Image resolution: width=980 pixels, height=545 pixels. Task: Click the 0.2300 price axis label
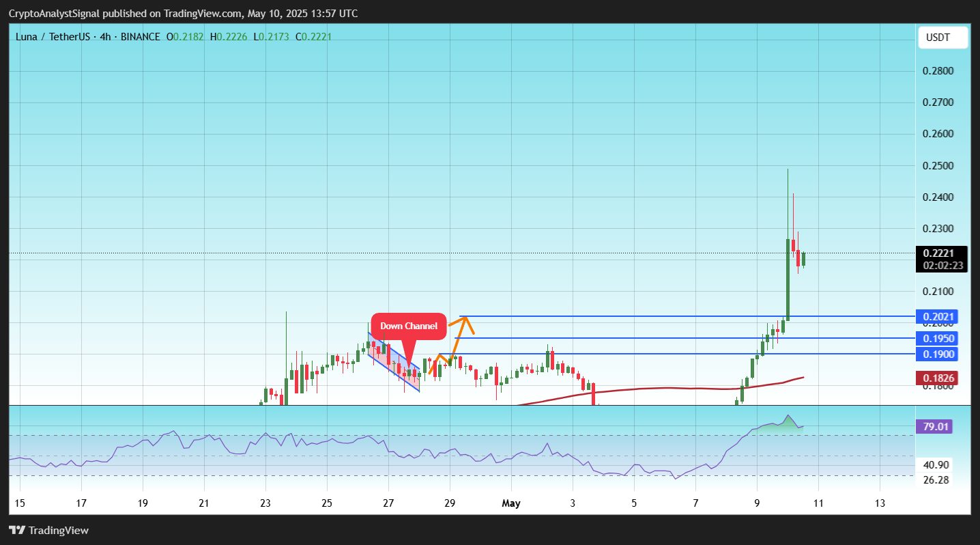click(x=938, y=229)
